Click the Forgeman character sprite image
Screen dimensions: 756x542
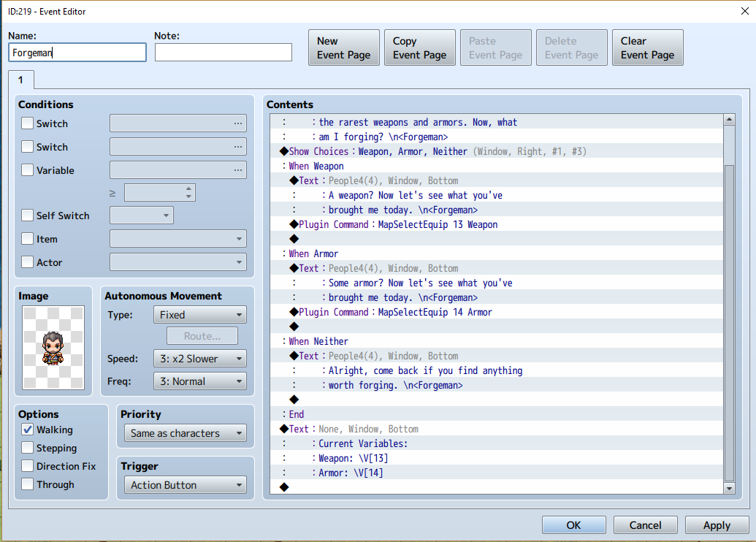(x=53, y=347)
